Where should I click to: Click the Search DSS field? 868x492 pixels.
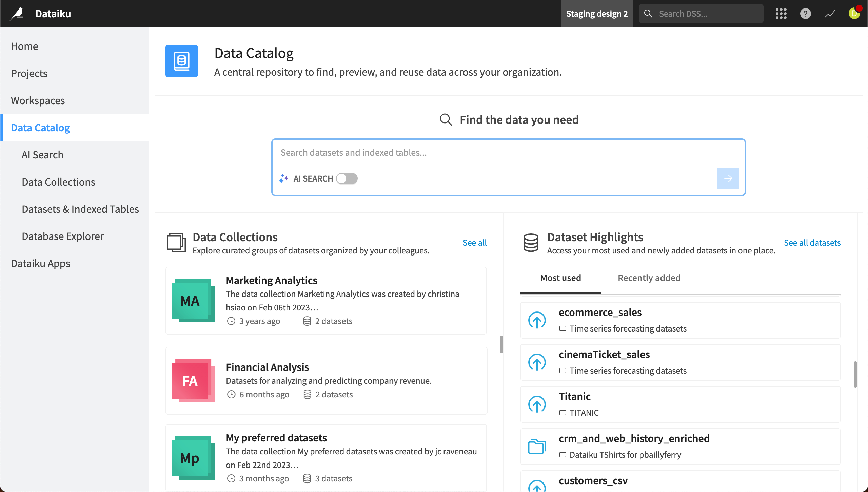pos(701,14)
